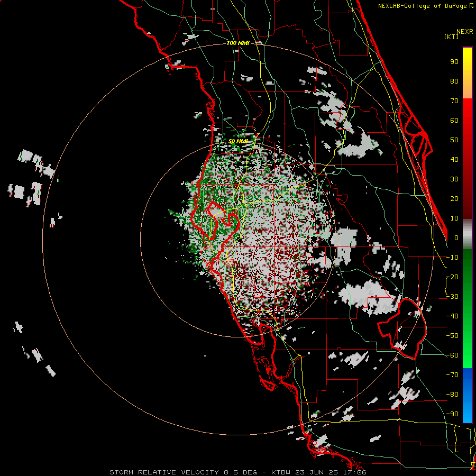Click the "70" value on the velocity scale
The image size is (476, 476).
(454, 101)
